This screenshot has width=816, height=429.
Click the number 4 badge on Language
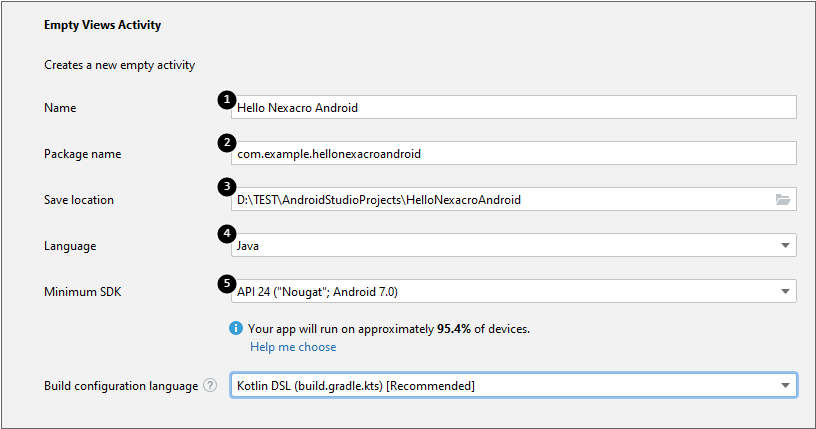tap(228, 235)
